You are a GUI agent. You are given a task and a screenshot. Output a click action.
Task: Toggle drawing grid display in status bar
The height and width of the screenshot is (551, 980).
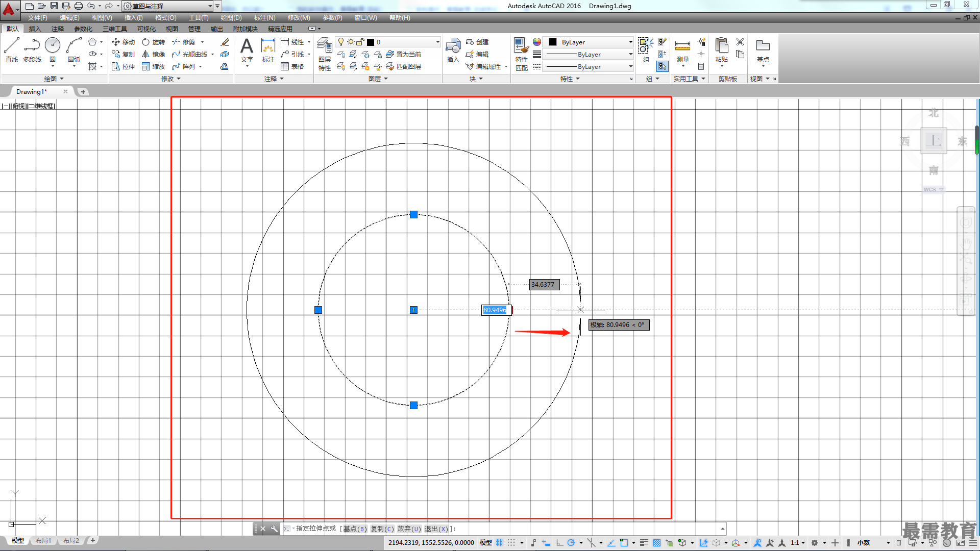[x=500, y=542]
